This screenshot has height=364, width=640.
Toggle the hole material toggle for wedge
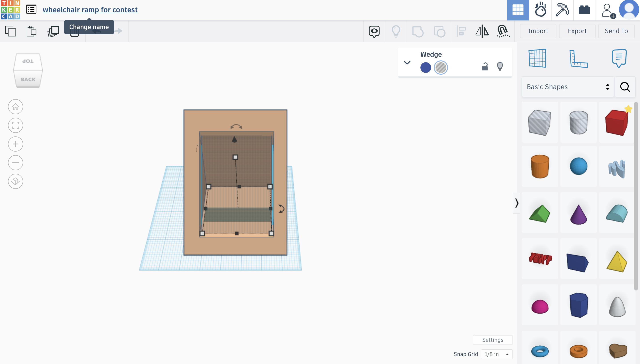tap(440, 67)
